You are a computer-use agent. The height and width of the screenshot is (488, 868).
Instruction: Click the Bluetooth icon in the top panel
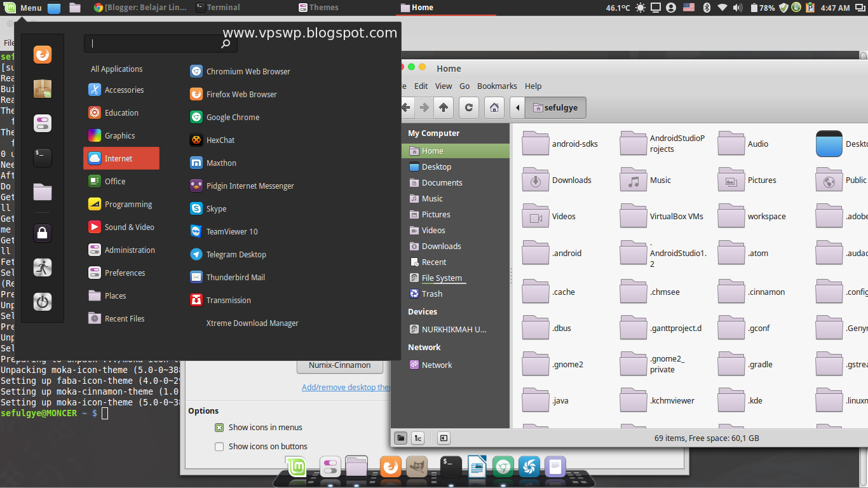click(706, 8)
